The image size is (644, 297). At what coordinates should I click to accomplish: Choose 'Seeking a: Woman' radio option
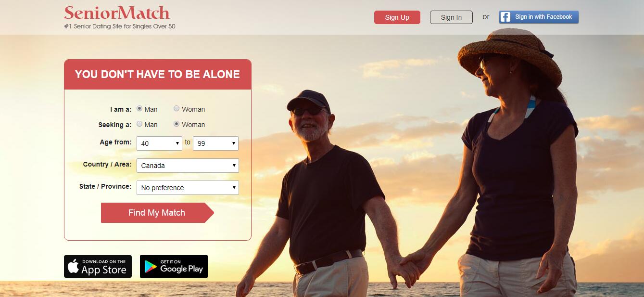tap(177, 124)
